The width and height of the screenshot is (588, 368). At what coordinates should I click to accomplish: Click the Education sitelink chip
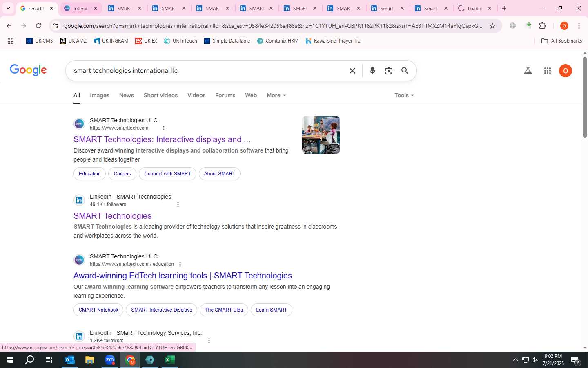click(x=90, y=174)
